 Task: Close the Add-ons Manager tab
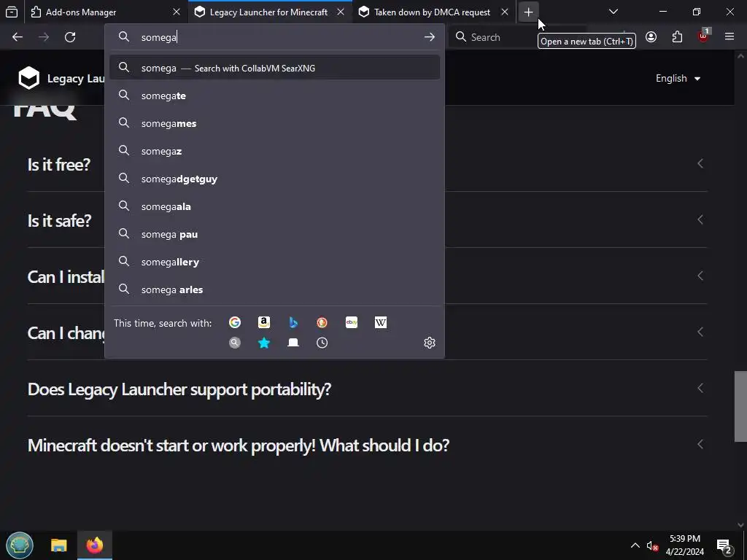click(x=177, y=12)
